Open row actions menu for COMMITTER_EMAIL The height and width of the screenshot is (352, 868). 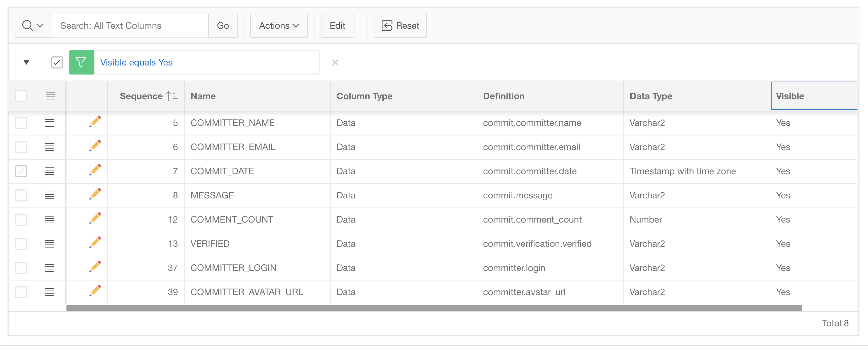[50, 147]
